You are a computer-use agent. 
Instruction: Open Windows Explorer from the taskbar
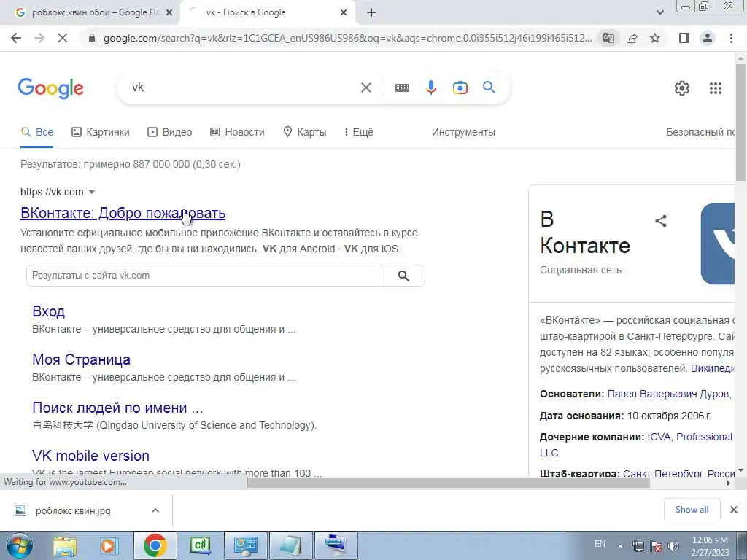pyautogui.click(x=65, y=545)
